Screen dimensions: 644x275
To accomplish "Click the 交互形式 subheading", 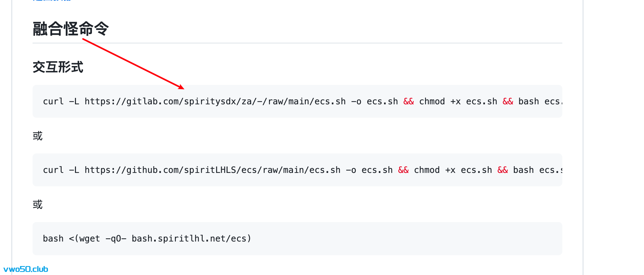I will [58, 67].
